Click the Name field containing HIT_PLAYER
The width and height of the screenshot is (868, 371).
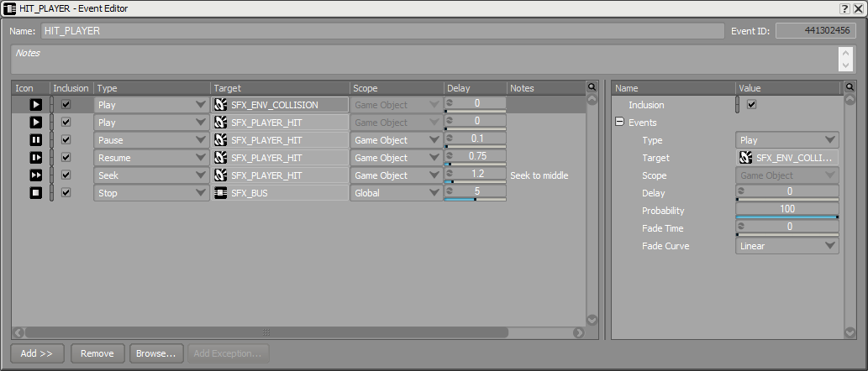[x=382, y=31]
